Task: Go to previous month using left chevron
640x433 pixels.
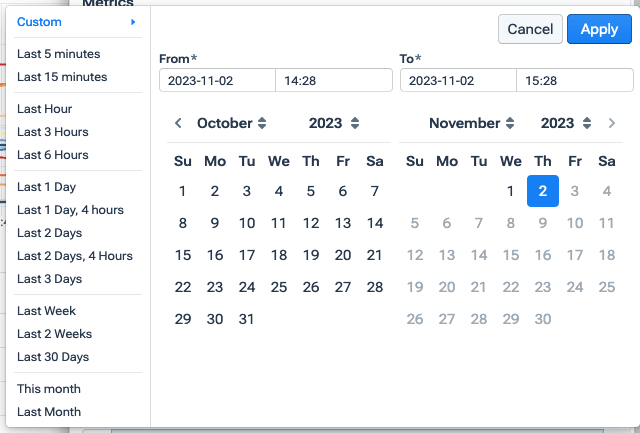Action: pos(178,123)
